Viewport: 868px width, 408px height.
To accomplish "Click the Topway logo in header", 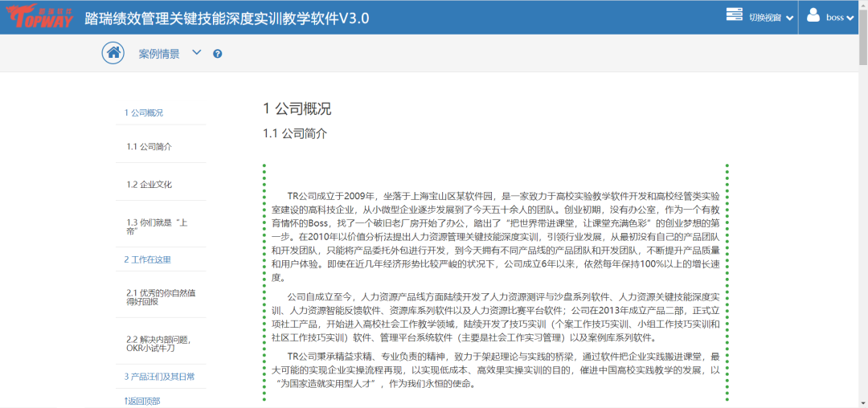I will click(x=37, y=17).
